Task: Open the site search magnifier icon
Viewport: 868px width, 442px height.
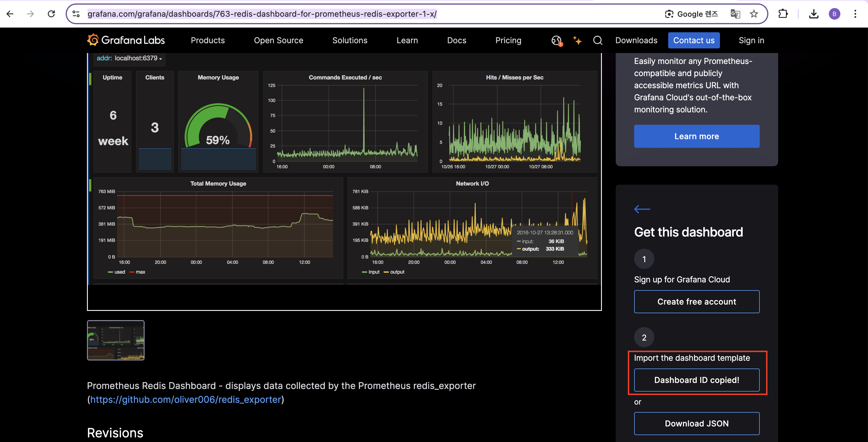Action: (597, 40)
